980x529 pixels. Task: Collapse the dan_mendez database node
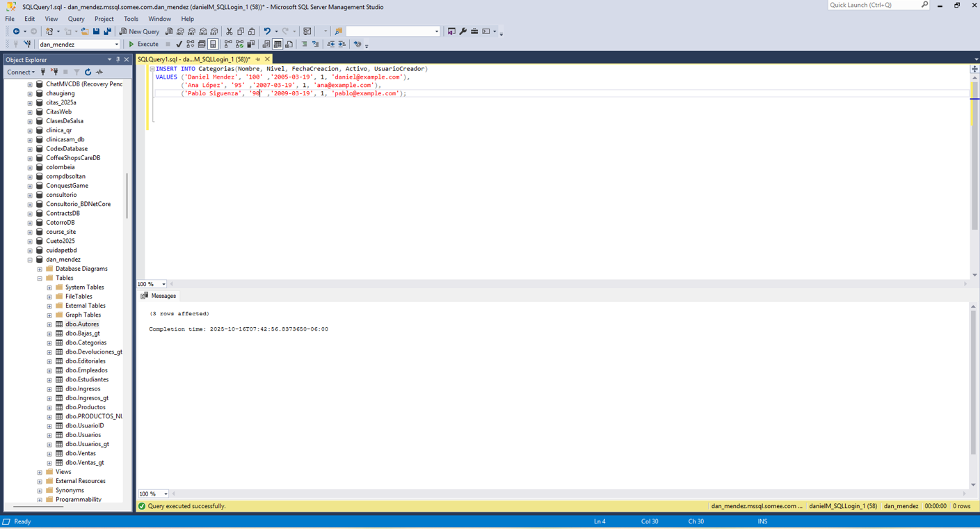(x=30, y=260)
